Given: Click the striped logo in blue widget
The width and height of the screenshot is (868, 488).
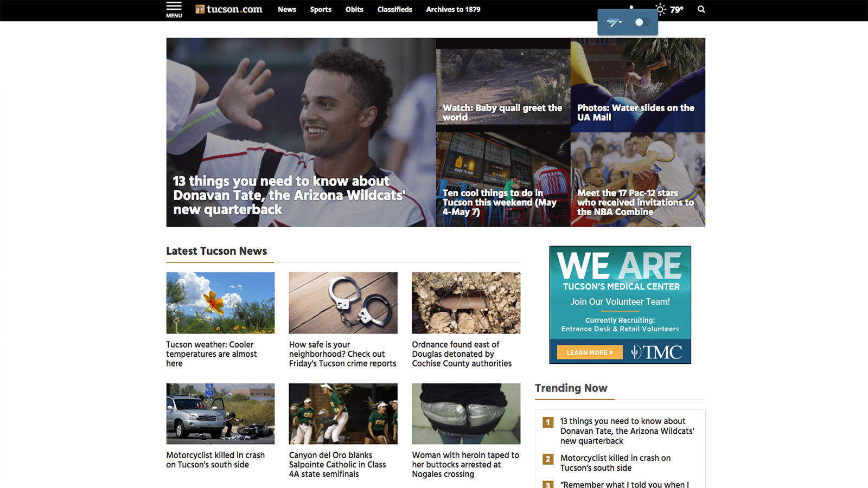Looking at the screenshot, I should pyautogui.click(x=612, y=23).
